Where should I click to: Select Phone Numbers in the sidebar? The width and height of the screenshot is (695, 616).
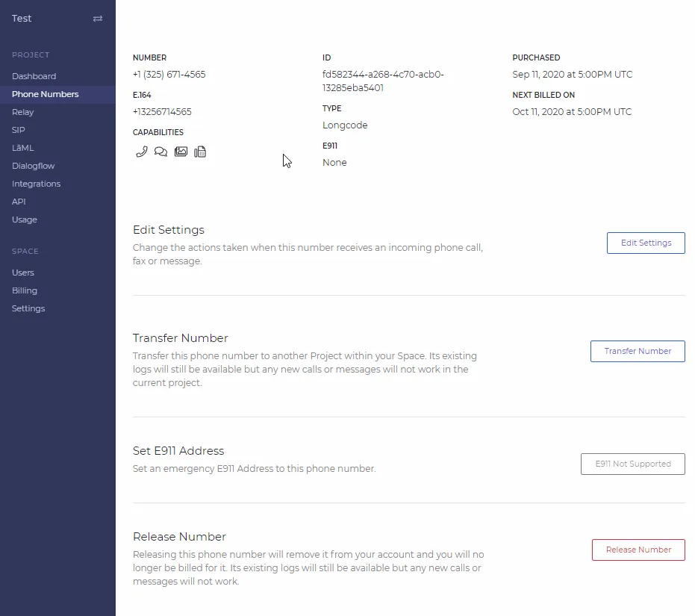[x=45, y=94]
